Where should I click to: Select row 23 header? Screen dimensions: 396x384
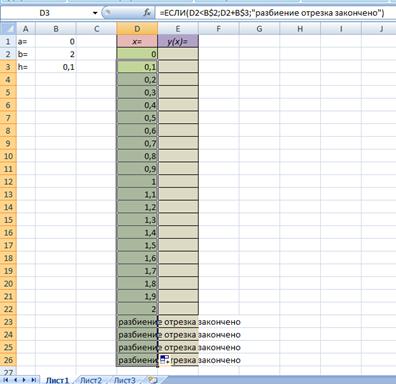coord(8,322)
